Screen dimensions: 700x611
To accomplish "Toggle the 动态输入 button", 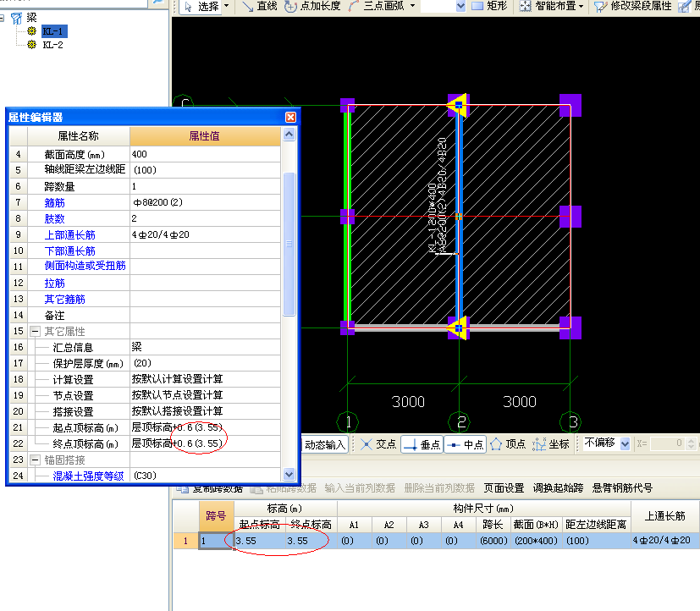I will click(324, 444).
